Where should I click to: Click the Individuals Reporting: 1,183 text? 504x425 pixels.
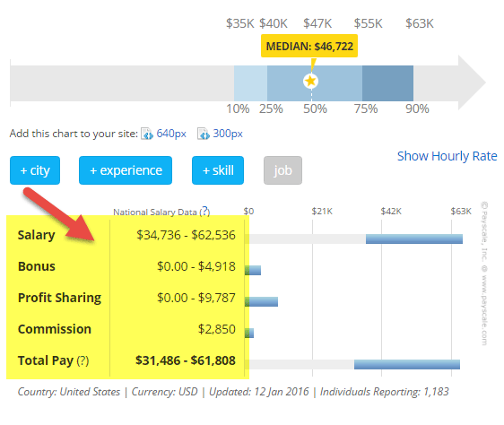(385, 392)
